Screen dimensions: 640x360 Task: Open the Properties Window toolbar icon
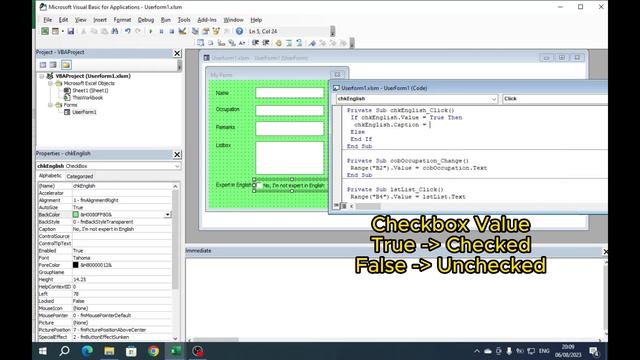pos(205,31)
